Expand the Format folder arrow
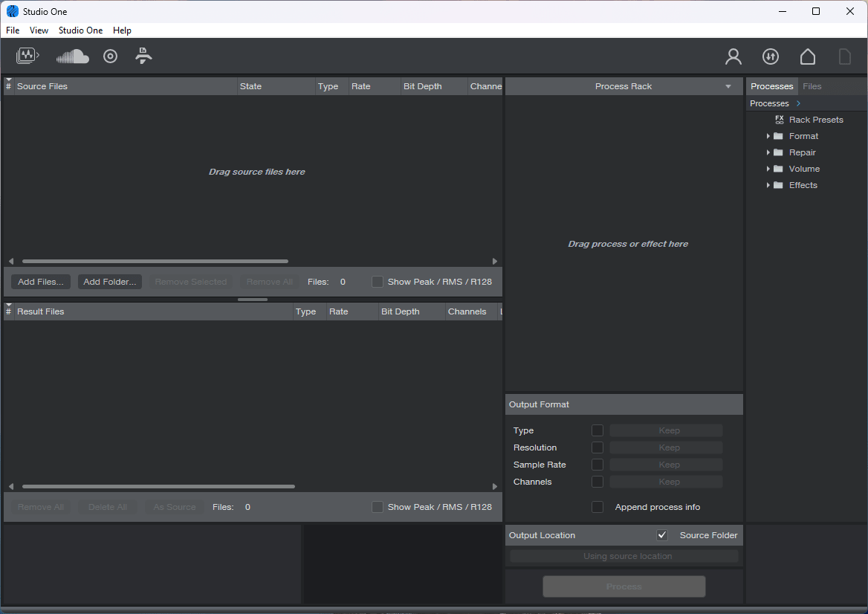The height and width of the screenshot is (614, 868). (768, 136)
